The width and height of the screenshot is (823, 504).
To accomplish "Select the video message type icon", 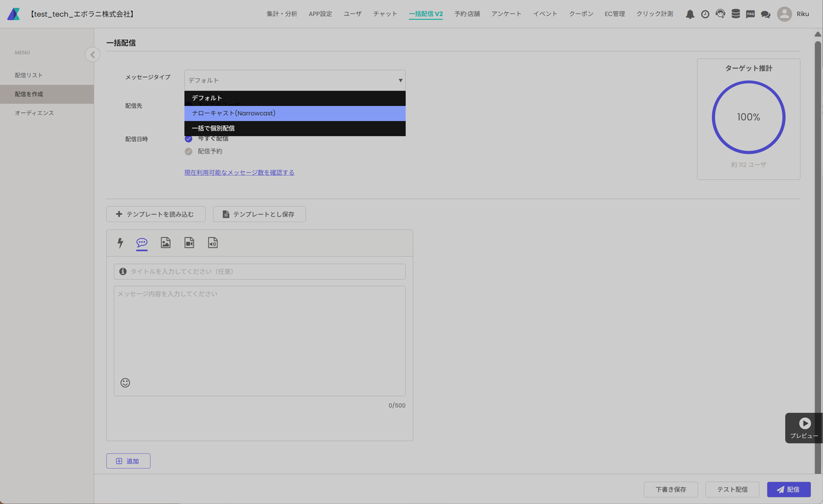I will coord(189,243).
